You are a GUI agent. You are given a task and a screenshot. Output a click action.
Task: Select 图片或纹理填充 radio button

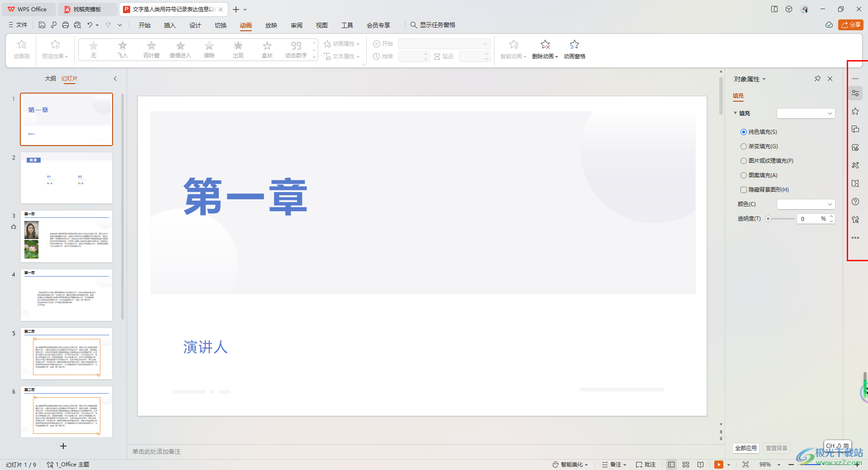(744, 161)
